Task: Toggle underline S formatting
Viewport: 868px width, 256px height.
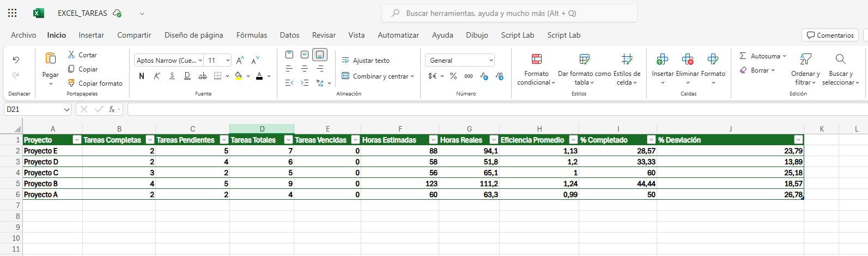Action: tap(172, 76)
